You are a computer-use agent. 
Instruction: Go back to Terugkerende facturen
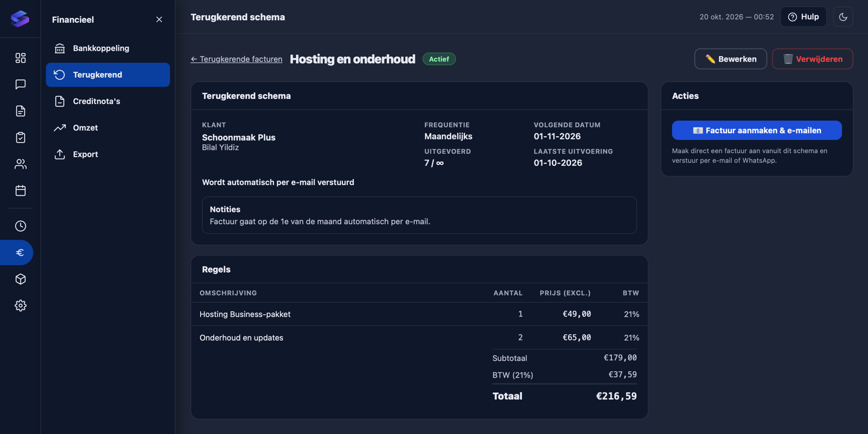(x=237, y=59)
